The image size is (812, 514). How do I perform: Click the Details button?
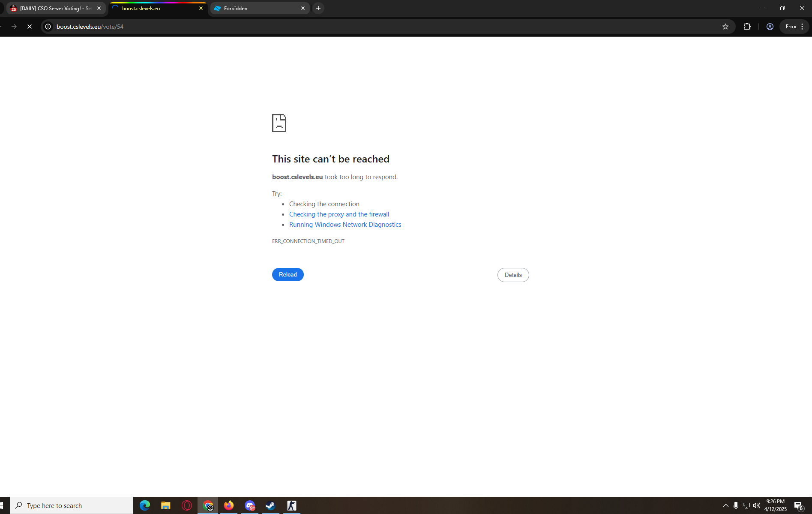pyautogui.click(x=513, y=275)
